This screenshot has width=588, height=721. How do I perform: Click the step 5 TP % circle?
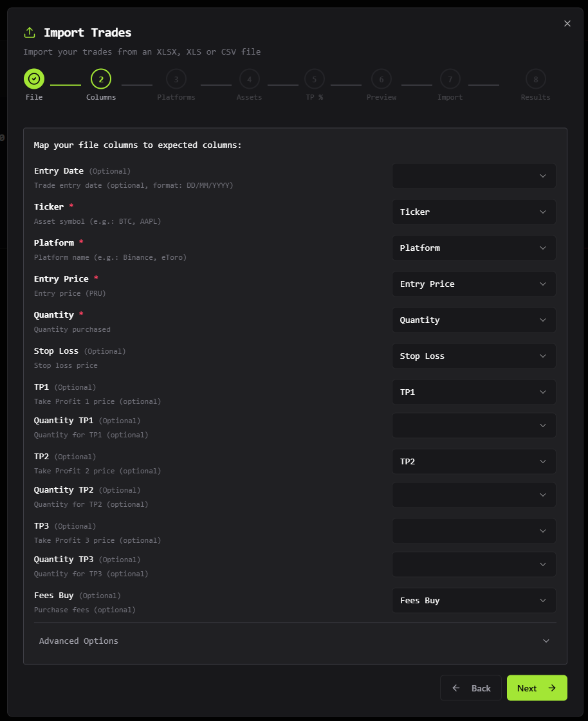pos(315,79)
